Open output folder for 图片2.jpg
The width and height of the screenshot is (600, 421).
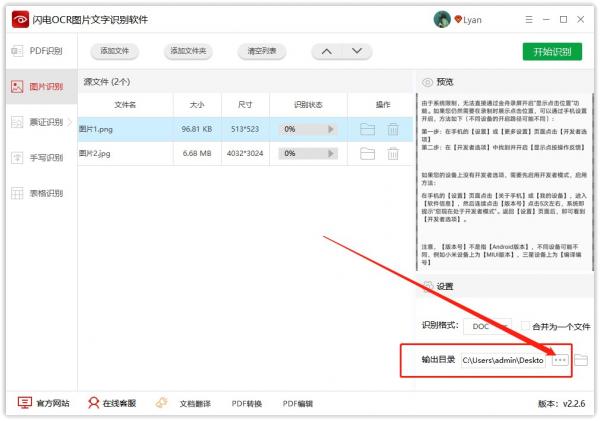(367, 153)
